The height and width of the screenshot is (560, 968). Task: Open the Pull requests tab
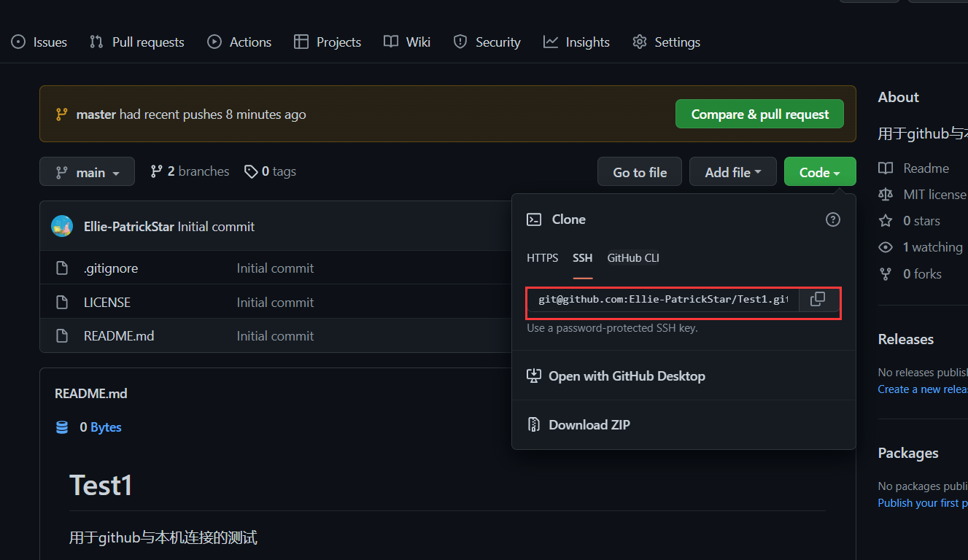pyautogui.click(x=137, y=42)
